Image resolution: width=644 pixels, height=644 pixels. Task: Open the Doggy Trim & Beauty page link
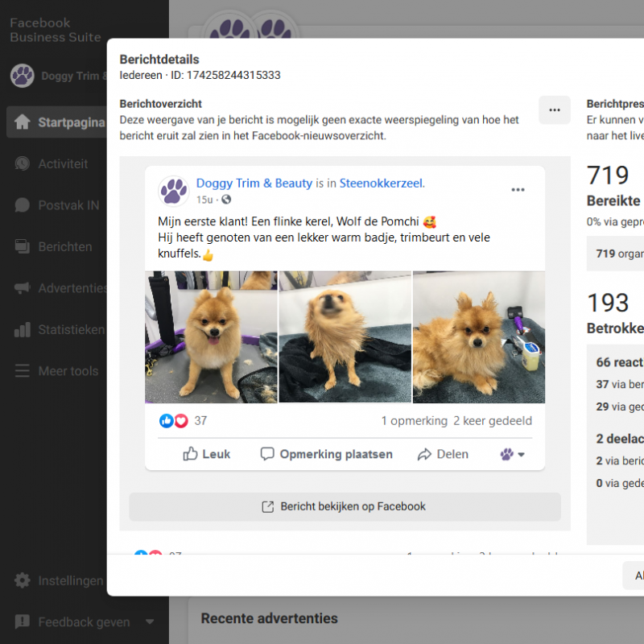[x=254, y=184]
